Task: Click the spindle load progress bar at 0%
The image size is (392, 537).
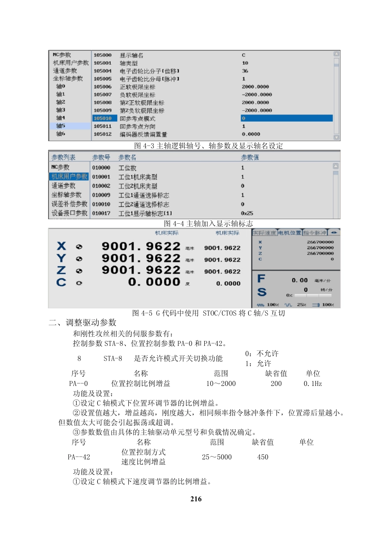Action: pos(313,296)
